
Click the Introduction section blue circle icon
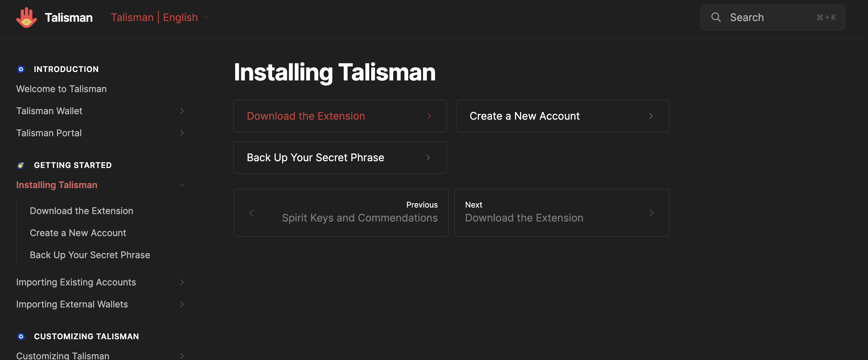[21, 69]
